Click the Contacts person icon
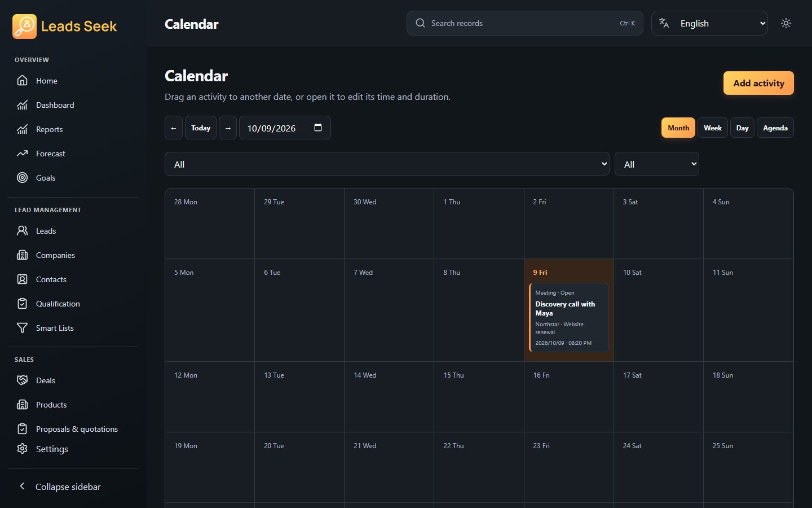Screen dimensions: 812x508 click(22, 279)
